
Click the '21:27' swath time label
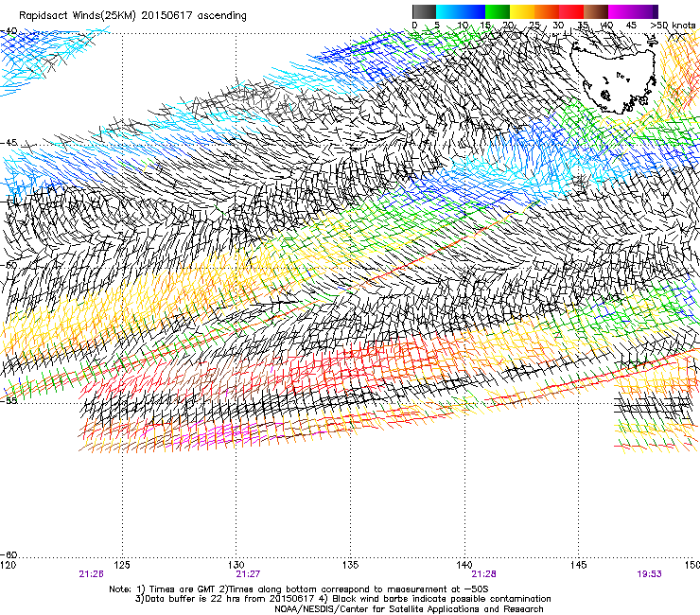point(248,574)
